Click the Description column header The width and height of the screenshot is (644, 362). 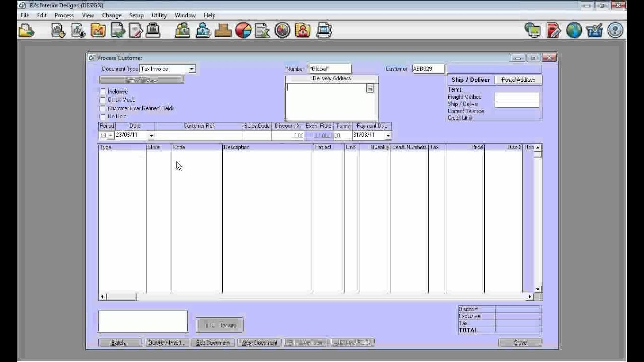pos(268,147)
